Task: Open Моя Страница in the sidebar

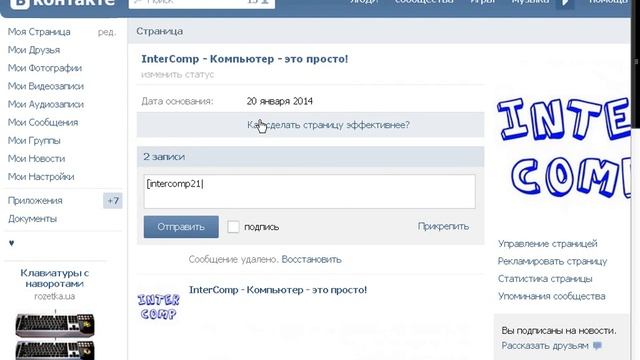Action: pyautogui.click(x=39, y=32)
